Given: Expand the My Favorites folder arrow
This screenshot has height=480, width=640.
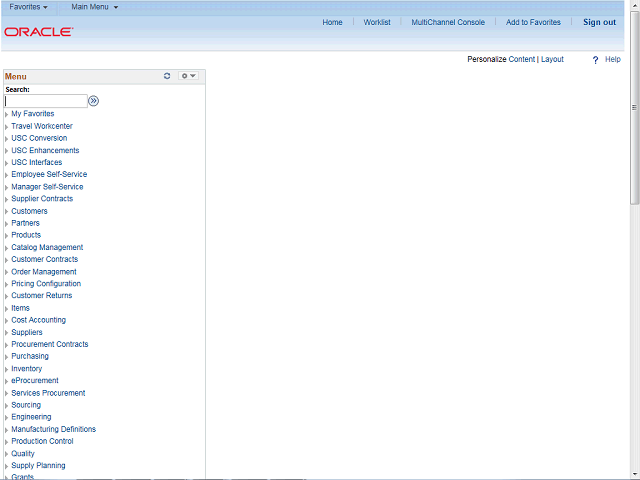Looking at the screenshot, I should pos(7,114).
